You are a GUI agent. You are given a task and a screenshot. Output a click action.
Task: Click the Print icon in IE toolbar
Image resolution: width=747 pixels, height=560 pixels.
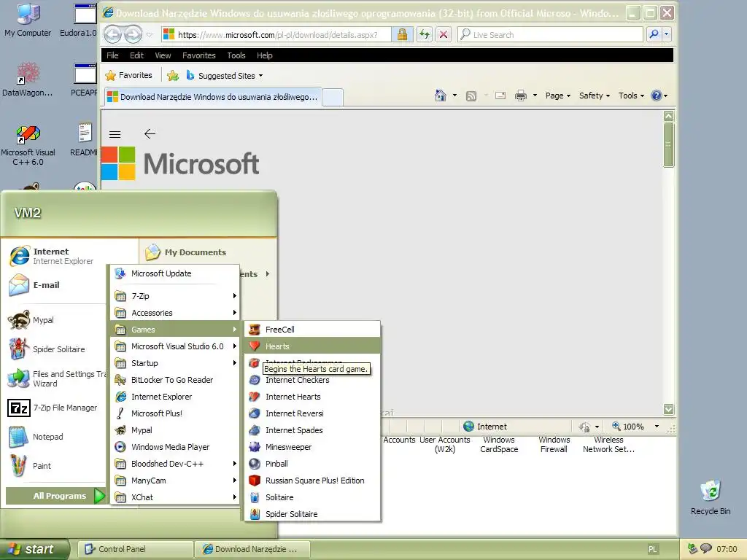(521, 96)
